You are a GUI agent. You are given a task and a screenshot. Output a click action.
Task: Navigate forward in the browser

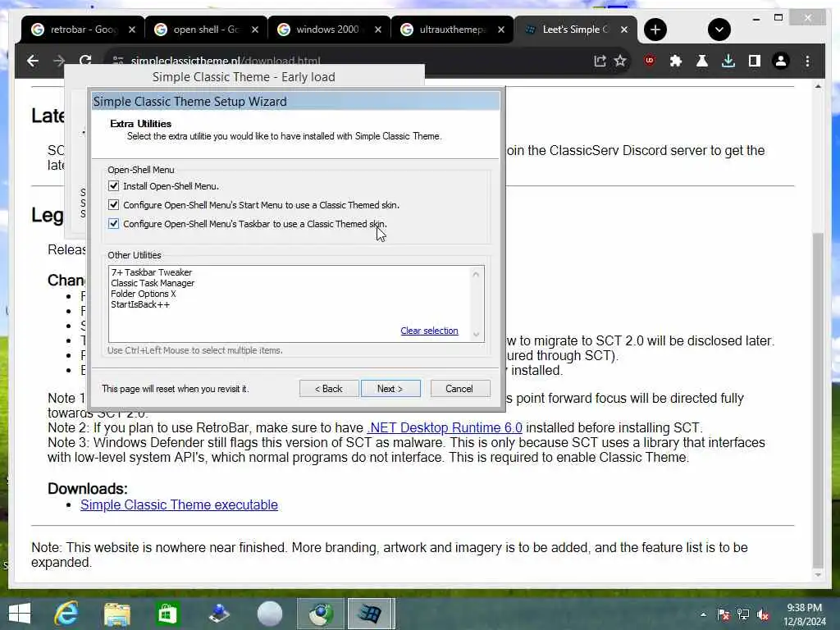pos(59,61)
